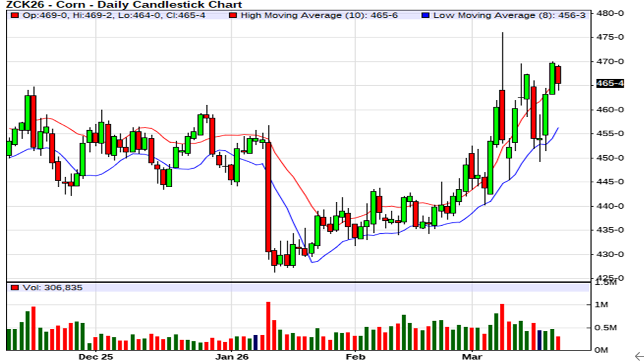Click the 1M volume axis label
Viewport: 644px width, 364px height.
click(602, 305)
